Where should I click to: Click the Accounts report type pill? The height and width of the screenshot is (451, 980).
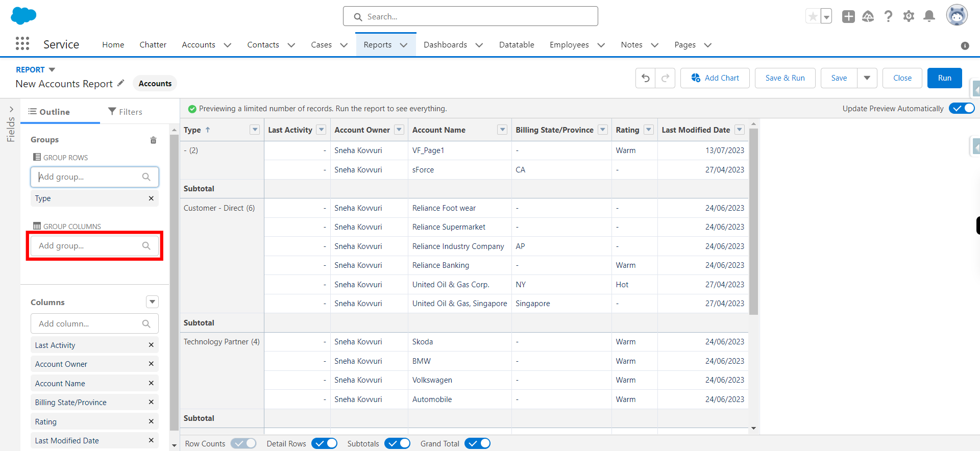[155, 83]
